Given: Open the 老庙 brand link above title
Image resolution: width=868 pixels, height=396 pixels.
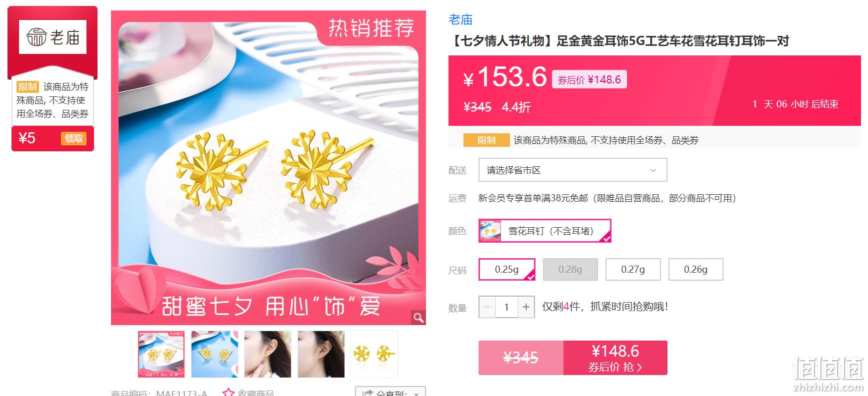Looking at the screenshot, I should click(x=460, y=19).
